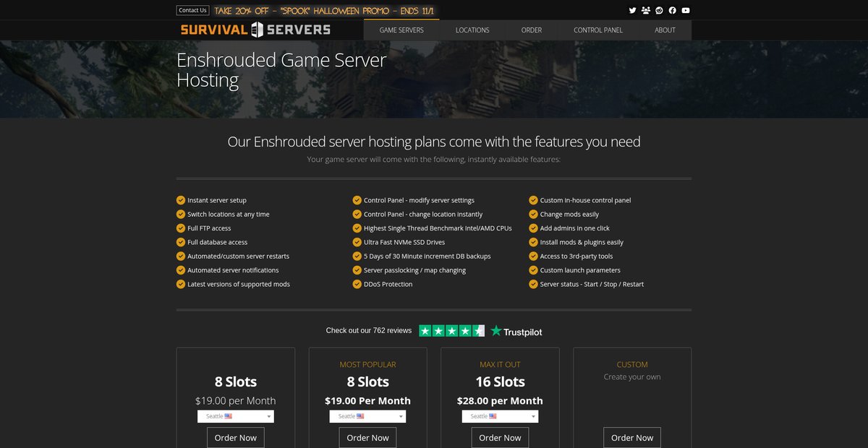Image resolution: width=868 pixels, height=448 pixels.
Task: Click the checkmark beside Ultra Fast NVMe SSD Drives
Action: click(x=357, y=242)
